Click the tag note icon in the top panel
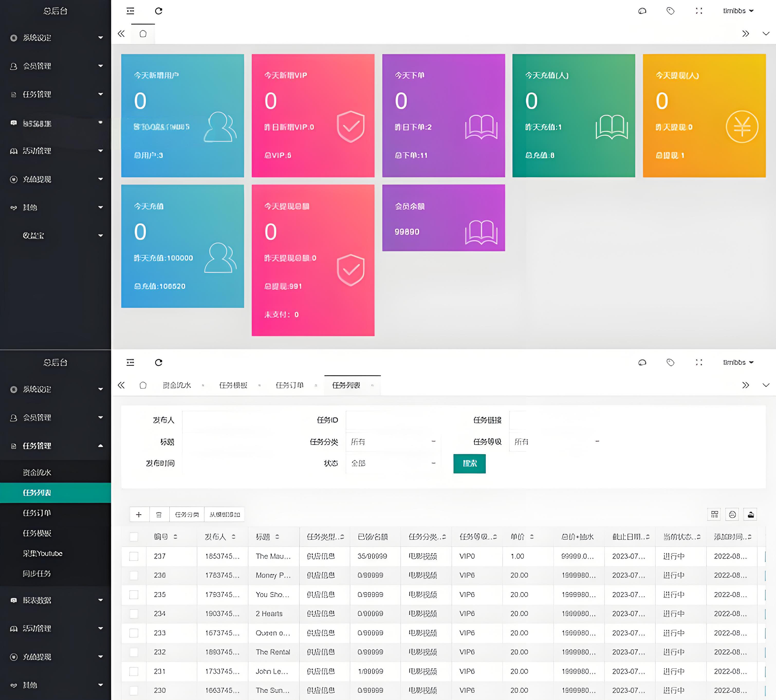 (x=670, y=11)
